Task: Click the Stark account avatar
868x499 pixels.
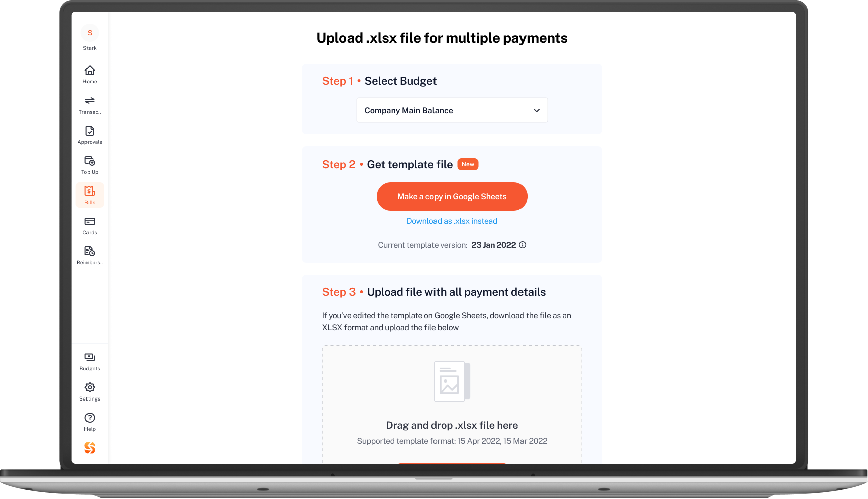Action: 90,33
